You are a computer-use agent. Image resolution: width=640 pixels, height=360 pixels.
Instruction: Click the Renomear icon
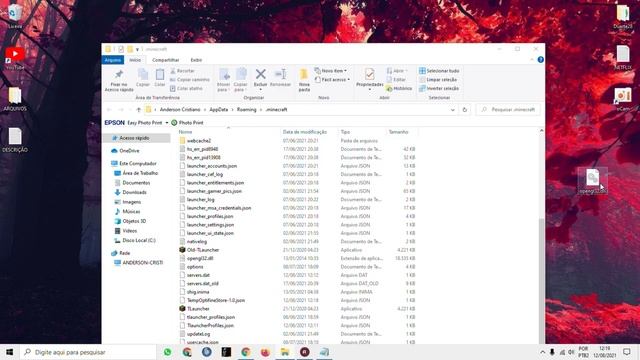tap(280, 74)
